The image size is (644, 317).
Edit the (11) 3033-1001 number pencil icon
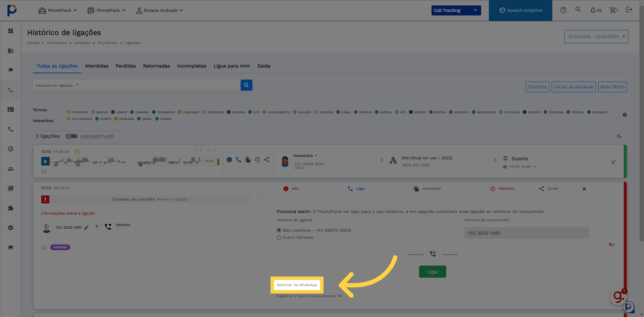(x=87, y=228)
